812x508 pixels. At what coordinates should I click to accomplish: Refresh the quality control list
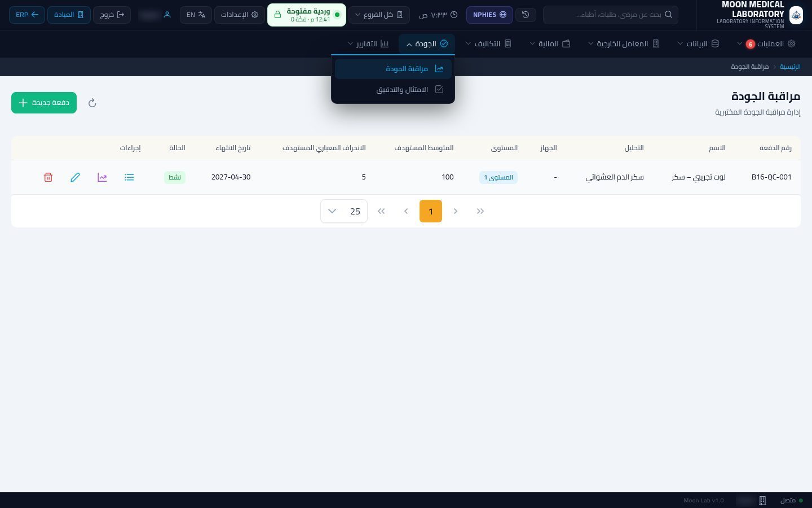[x=92, y=103]
